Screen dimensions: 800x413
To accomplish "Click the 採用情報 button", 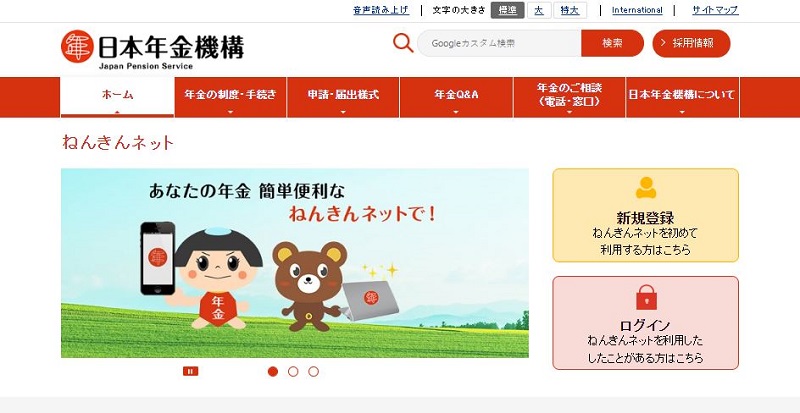I will (x=691, y=43).
